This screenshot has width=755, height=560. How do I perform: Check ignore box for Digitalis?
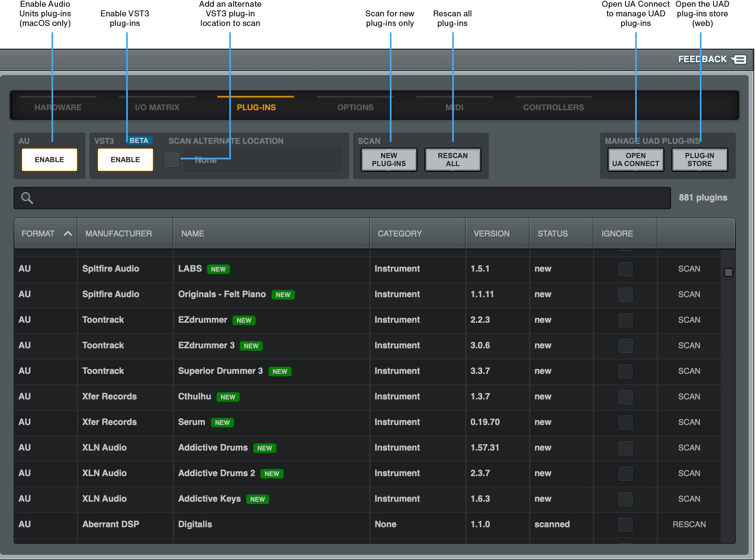tap(625, 524)
